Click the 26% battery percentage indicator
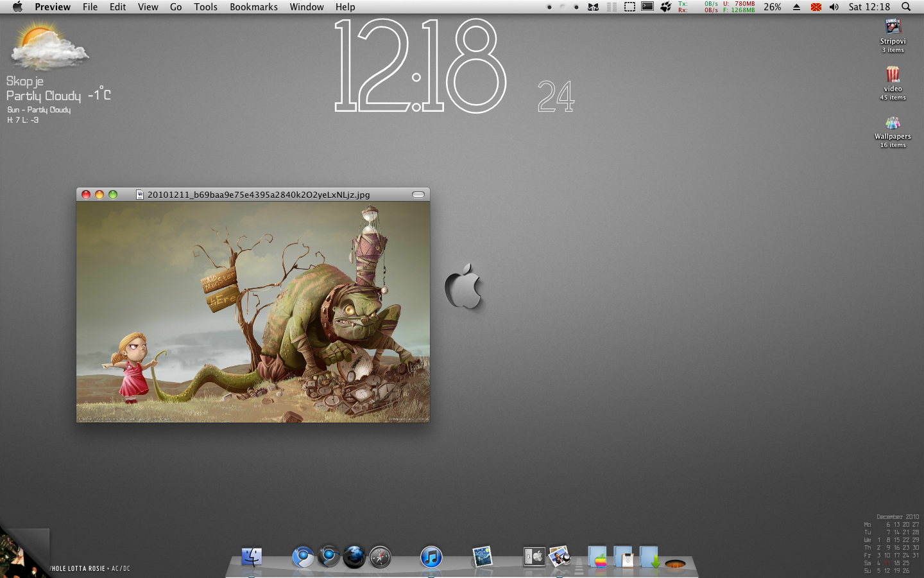Viewport: 924px width, 578px height. click(772, 7)
